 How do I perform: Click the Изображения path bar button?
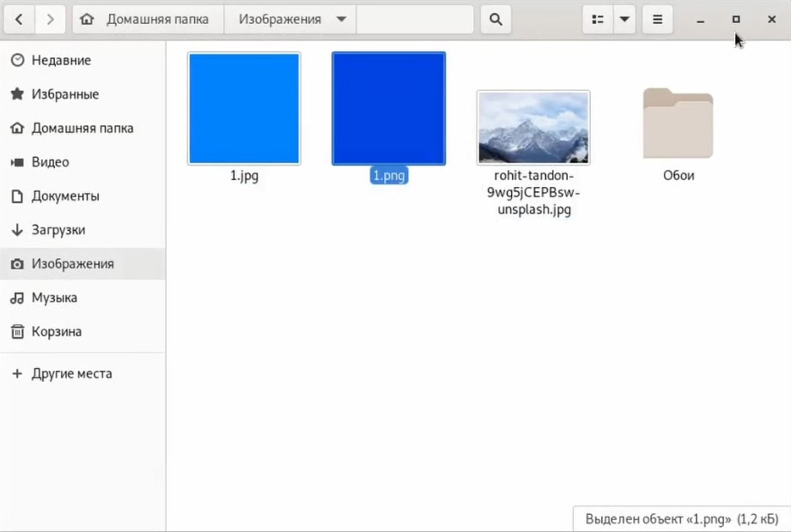coord(290,20)
